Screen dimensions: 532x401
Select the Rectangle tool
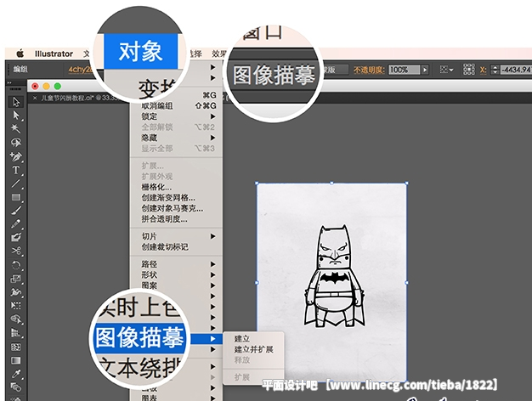pyautogui.click(x=16, y=197)
